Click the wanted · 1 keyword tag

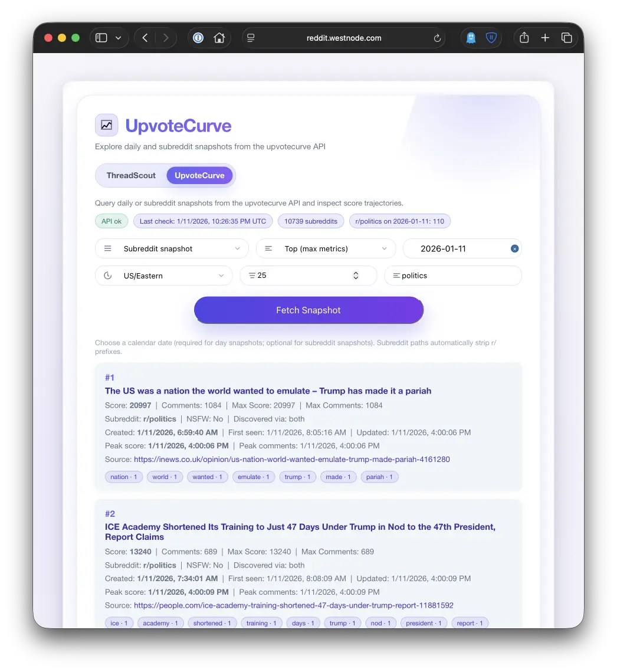[x=208, y=477]
